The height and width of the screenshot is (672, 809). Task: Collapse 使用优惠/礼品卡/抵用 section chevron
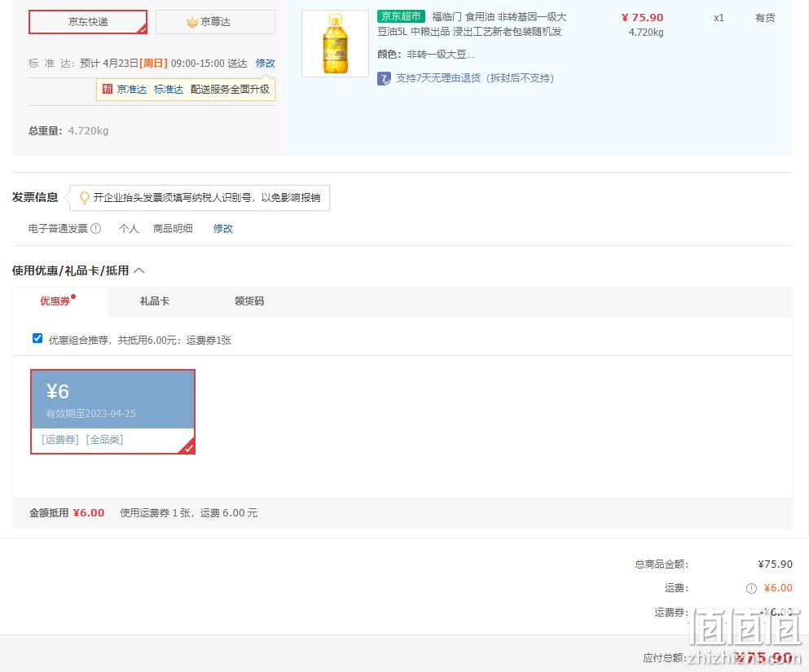pyautogui.click(x=139, y=270)
